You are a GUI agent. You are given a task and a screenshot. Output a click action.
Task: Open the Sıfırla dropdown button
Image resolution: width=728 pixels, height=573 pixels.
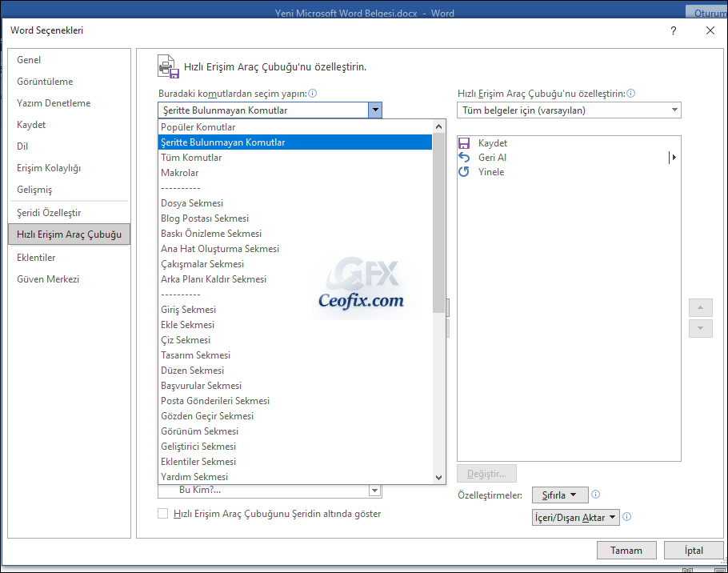pos(560,495)
